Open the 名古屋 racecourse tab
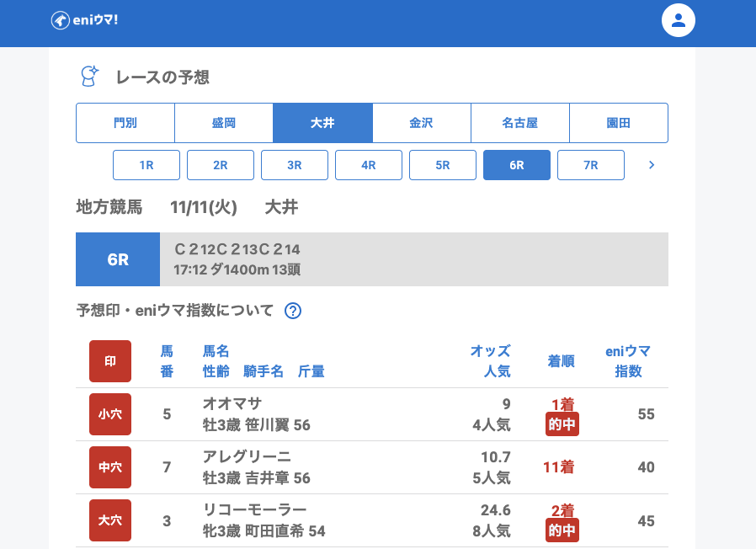 [519, 123]
